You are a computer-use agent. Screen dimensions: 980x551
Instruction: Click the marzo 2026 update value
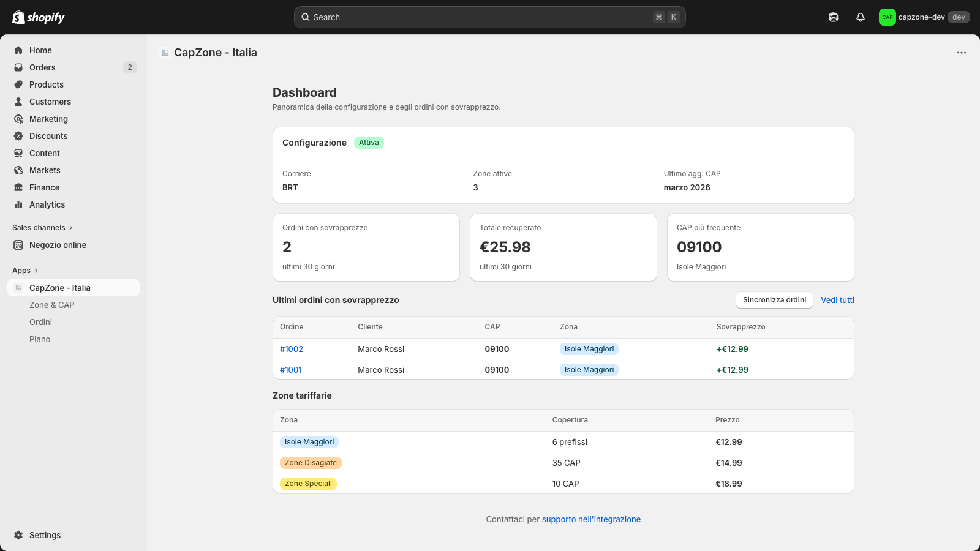(x=687, y=187)
